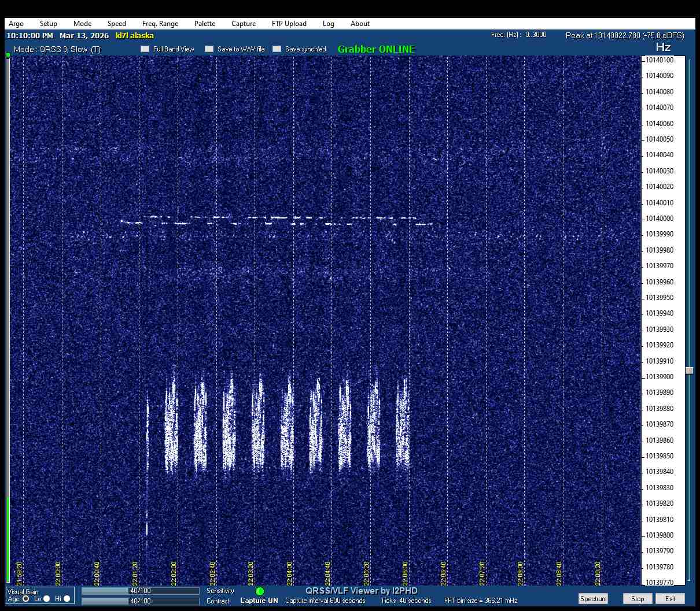This screenshot has height=611, width=700.
Task: Select the Agc visual gain radio button
Action: point(25,599)
